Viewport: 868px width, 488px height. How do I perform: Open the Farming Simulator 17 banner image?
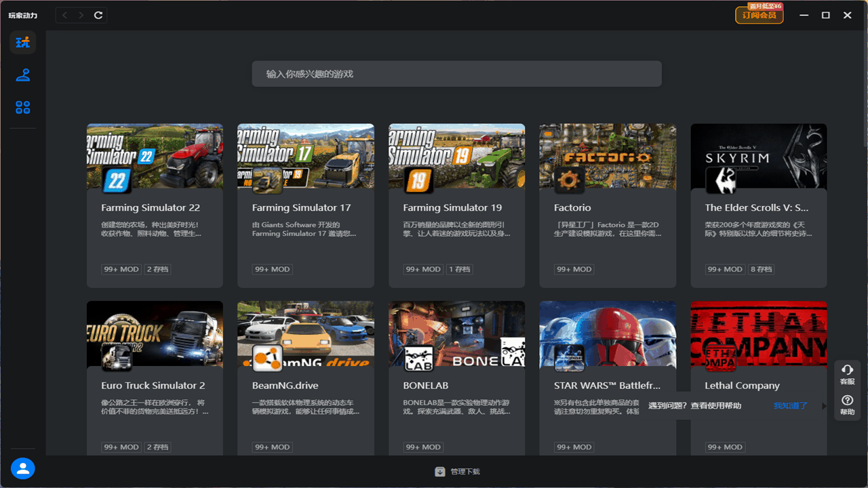click(306, 156)
